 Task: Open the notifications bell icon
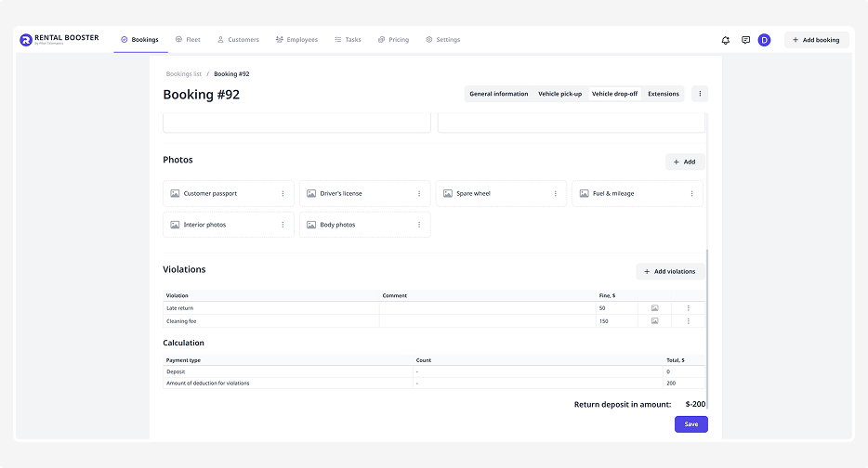726,40
